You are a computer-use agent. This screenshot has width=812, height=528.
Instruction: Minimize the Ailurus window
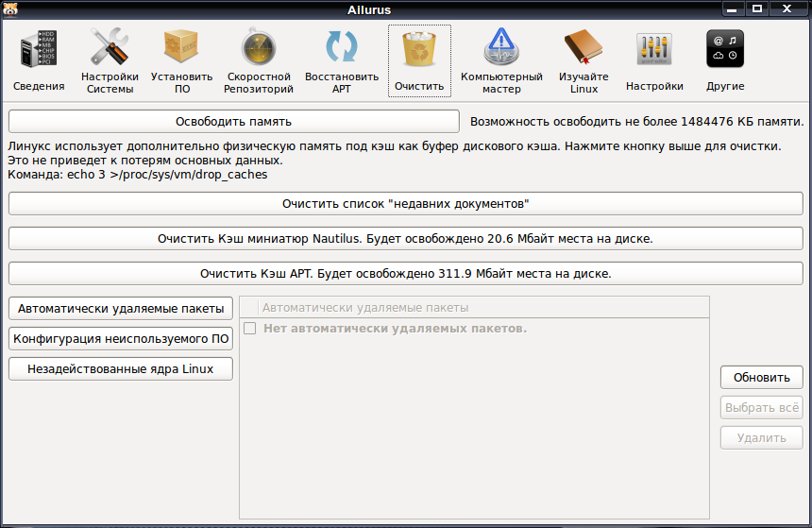click(x=732, y=9)
